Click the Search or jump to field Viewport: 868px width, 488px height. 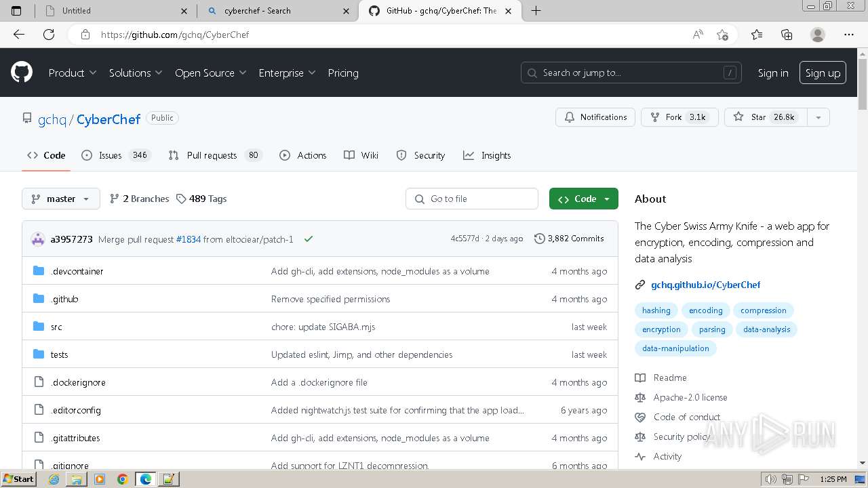(x=631, y=73)
